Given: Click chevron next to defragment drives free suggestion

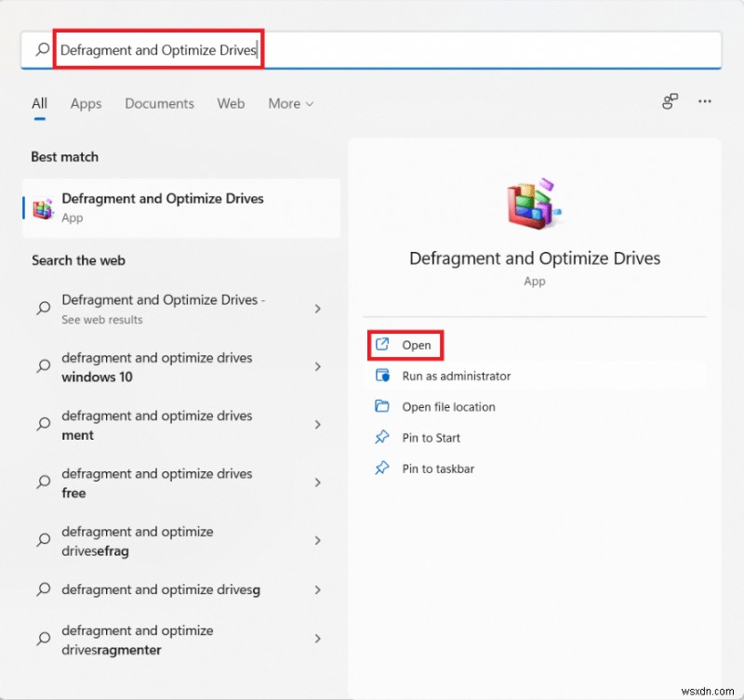Looking at the screenshot, I should 317,483.
